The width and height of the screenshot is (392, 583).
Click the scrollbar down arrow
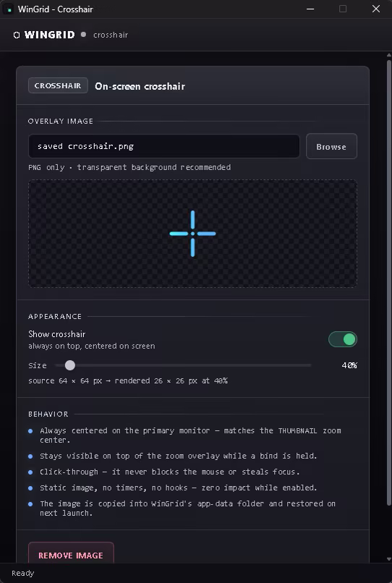[389, 559]
